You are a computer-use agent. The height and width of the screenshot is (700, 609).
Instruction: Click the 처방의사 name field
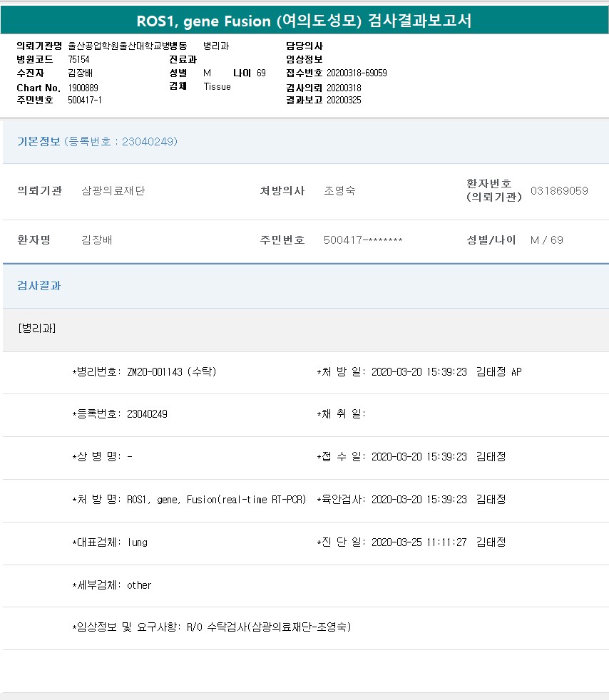[x=339, y=191]
